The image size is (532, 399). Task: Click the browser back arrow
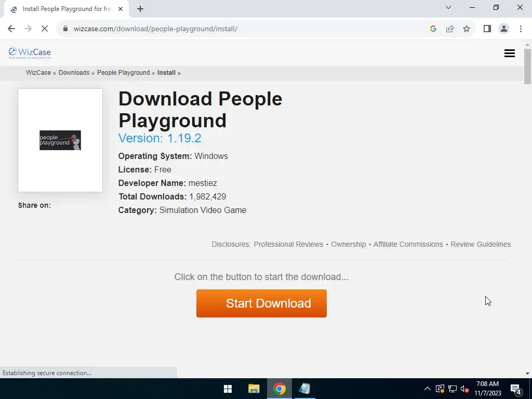[x=11, y=29]
